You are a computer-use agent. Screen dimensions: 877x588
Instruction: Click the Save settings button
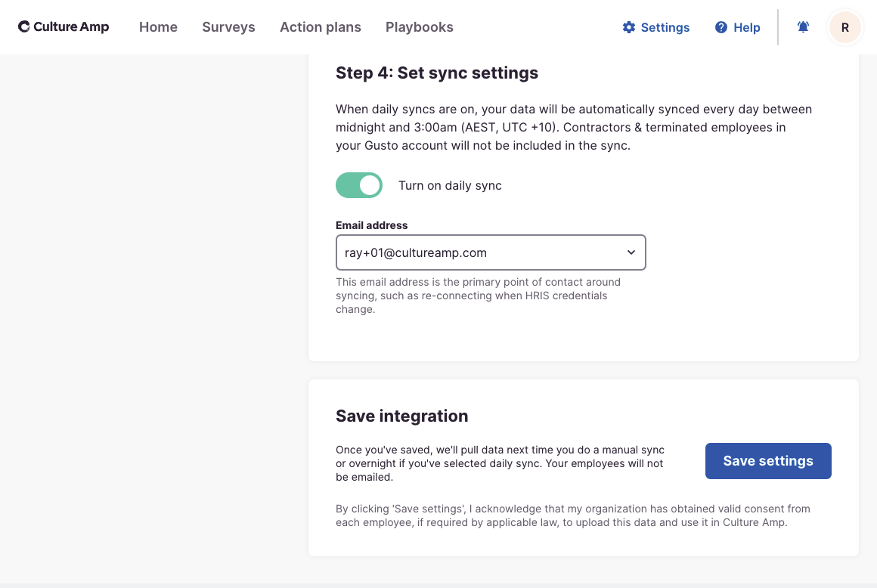pyautogui.click(x=768, y=461)
